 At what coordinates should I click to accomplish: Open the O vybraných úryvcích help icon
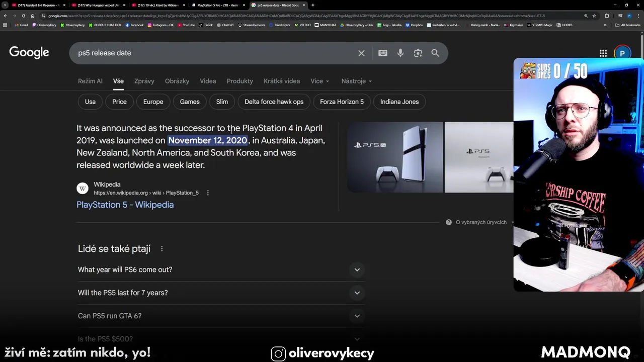pos(448,222)
